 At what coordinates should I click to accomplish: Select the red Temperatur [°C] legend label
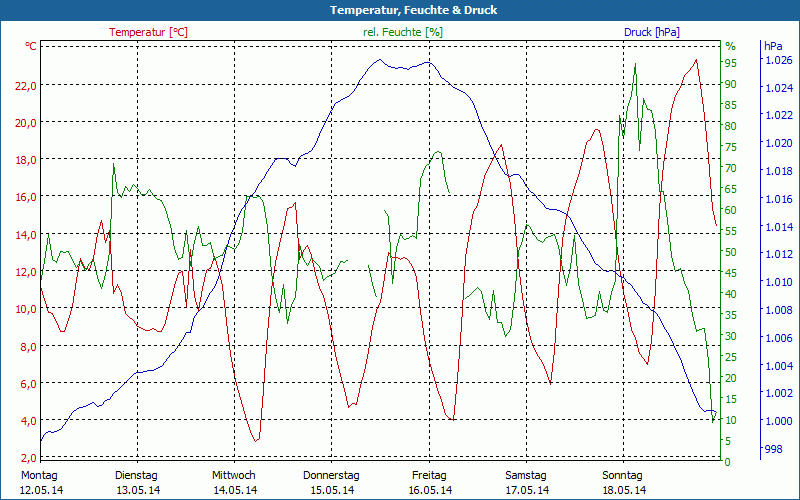(x=148, y=32)
